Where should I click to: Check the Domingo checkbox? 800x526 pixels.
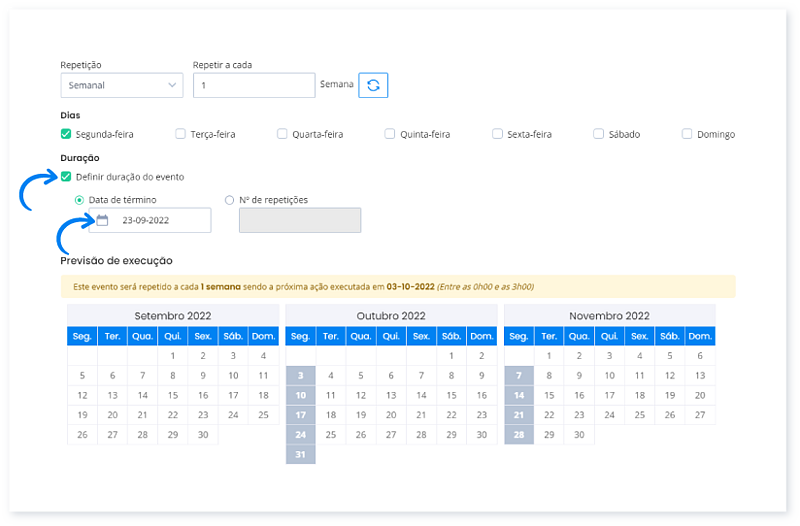point(687,133)
